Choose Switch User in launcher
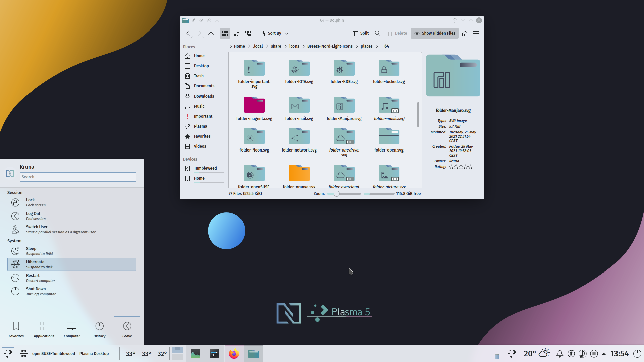Viewport: 644px width, 362px height. 72,229
